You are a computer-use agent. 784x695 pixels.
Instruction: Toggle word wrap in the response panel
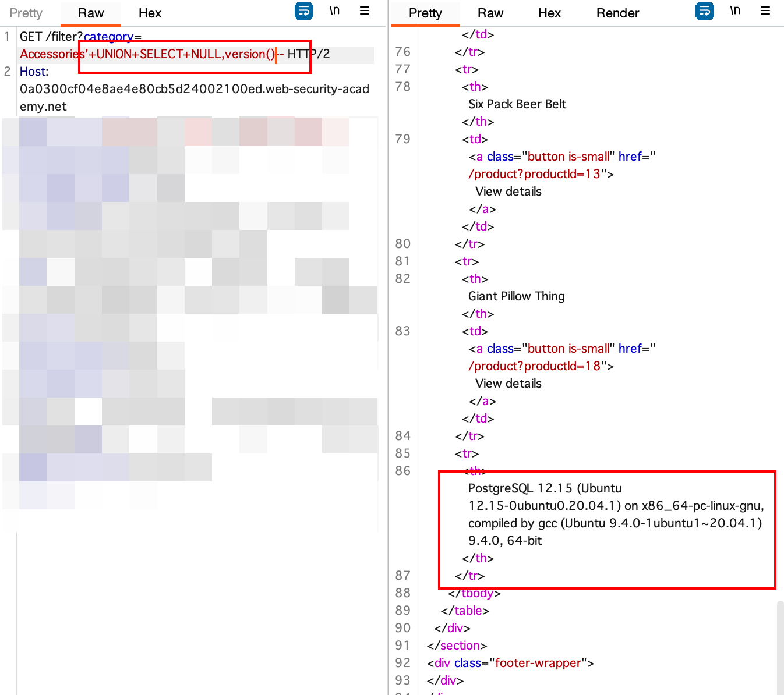704,11
